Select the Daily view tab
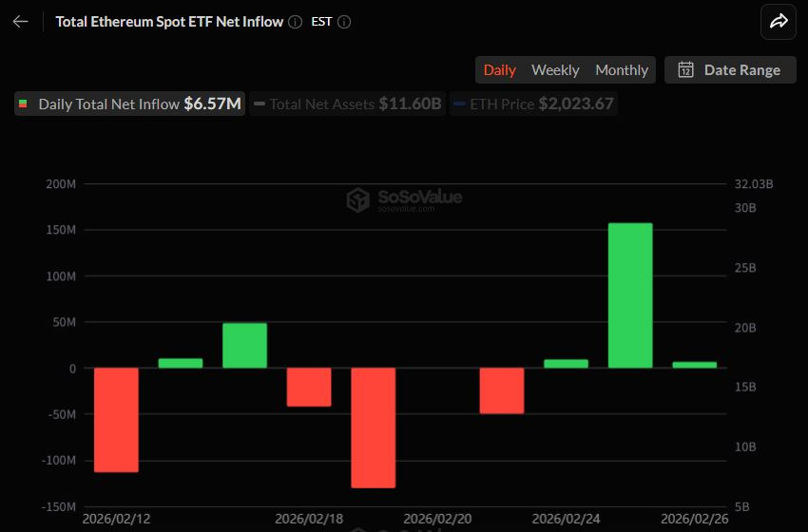Screen dimensions: 808x532 point(499,69)
